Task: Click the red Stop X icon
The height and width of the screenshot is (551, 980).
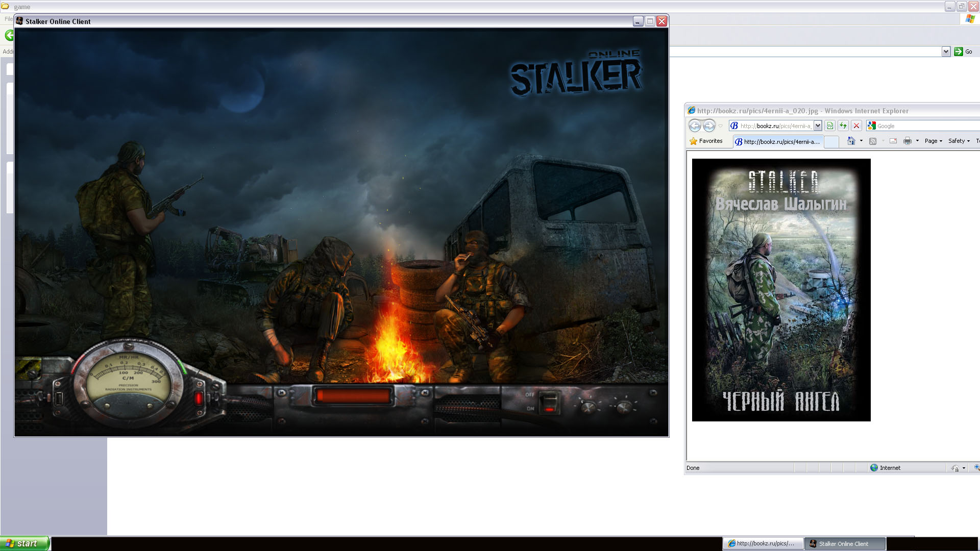Action: (856, 126)
